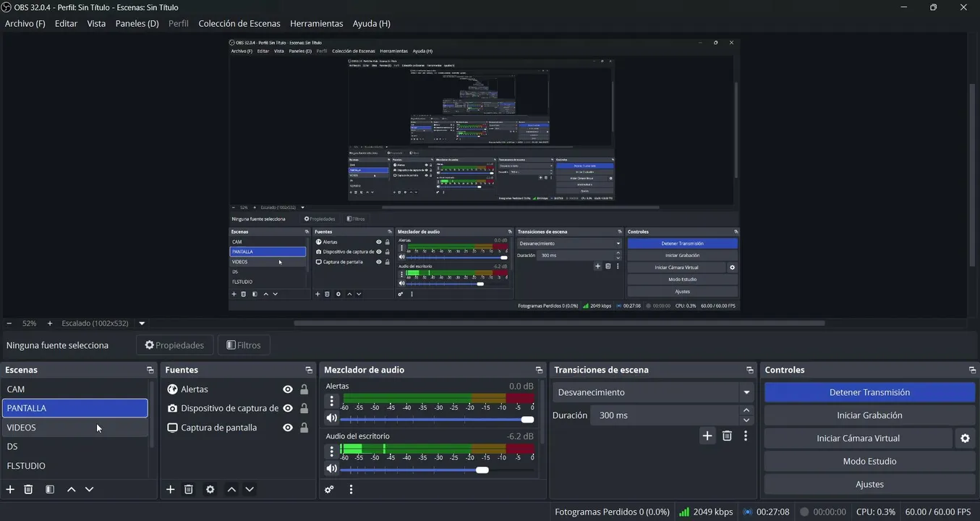
Task: Remove the selected source with the trash icon
Action: coord(188,489)
